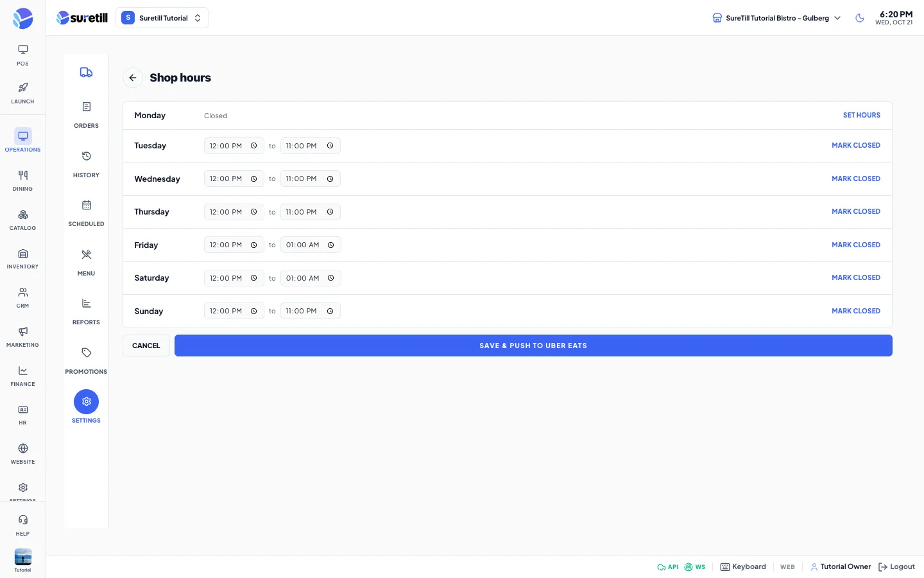Open the Inventory section
The image size is (924, 578).
point(22,259)
